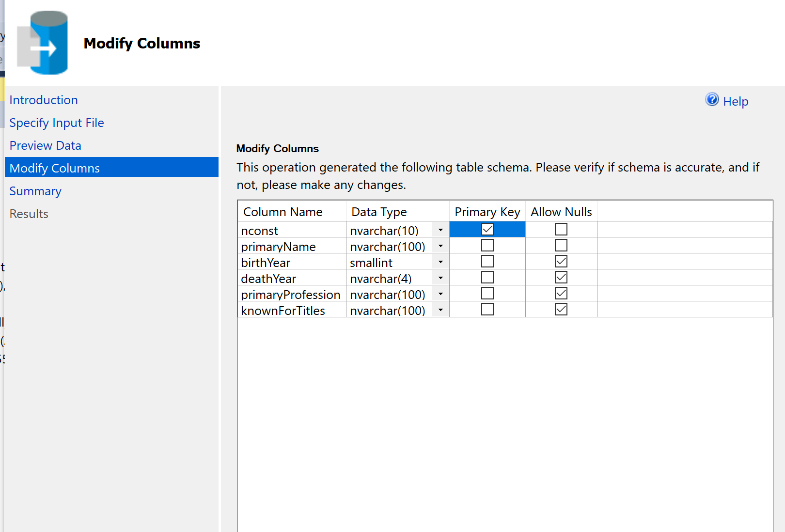Open the data type dropdown for primaryProfession
Viewport: 785px width, 532px height.
[x=440, y=293]
